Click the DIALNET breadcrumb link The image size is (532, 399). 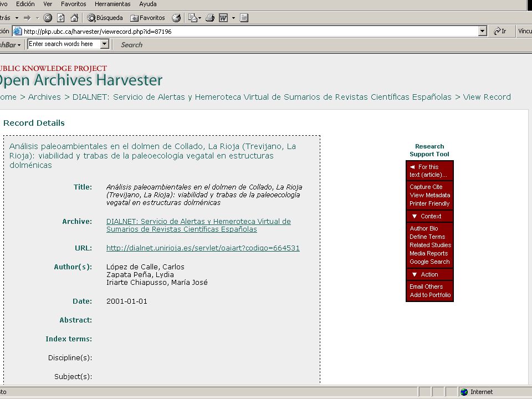[262, 97]
